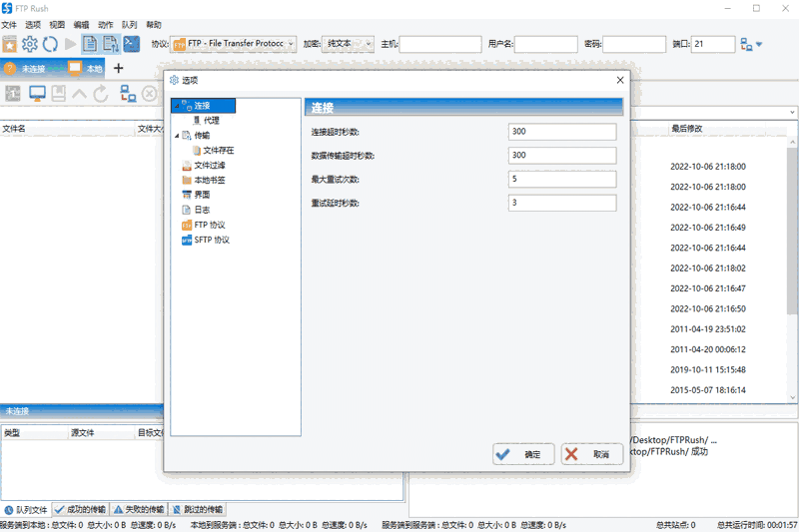Click the 源文件 column header in queue
799x532 pixels.
(x=102, y=433)
